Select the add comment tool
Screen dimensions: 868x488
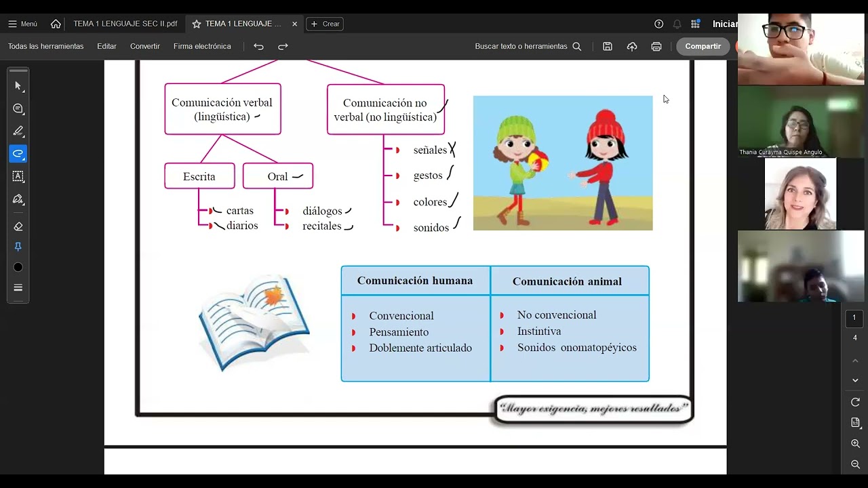coord(18,108)
